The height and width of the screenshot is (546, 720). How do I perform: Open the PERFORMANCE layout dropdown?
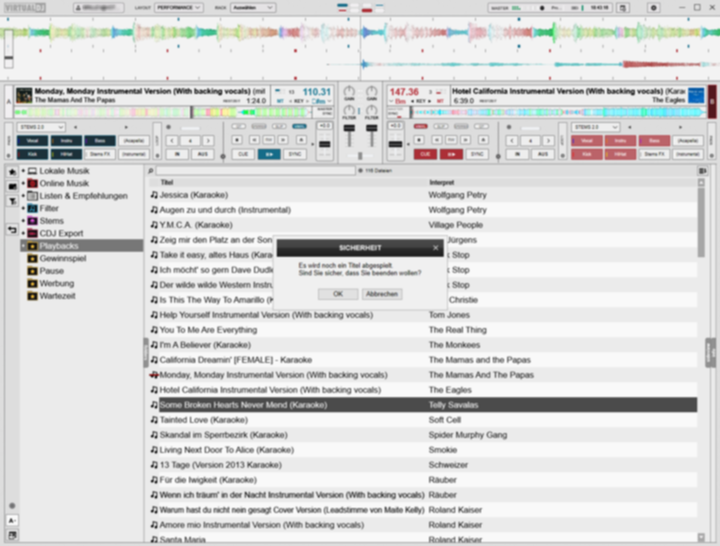[179, 7]
